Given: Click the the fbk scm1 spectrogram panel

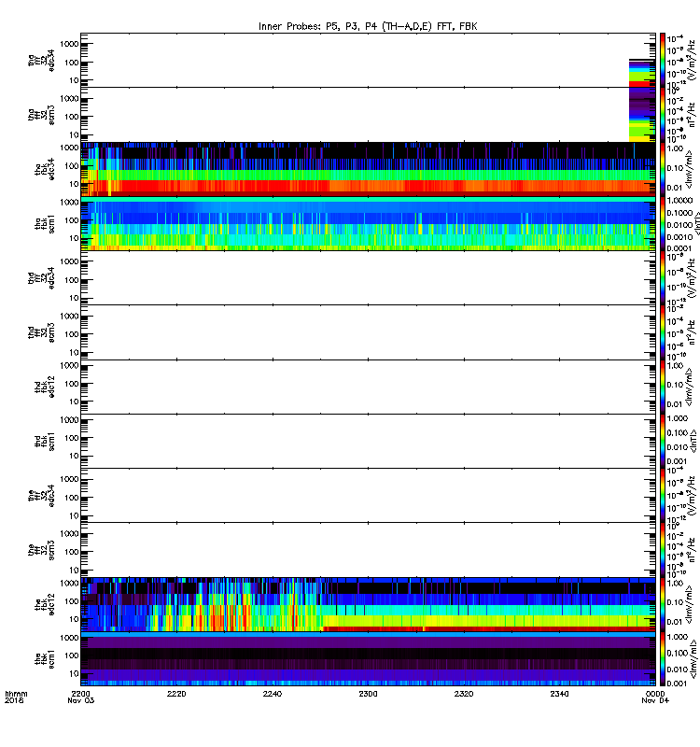Looking at the screenshot, I should point(368,659).
